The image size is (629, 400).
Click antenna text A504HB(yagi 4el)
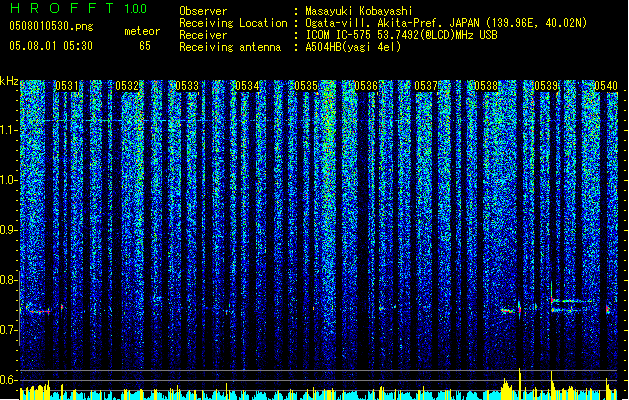click(x=353, y=47)
